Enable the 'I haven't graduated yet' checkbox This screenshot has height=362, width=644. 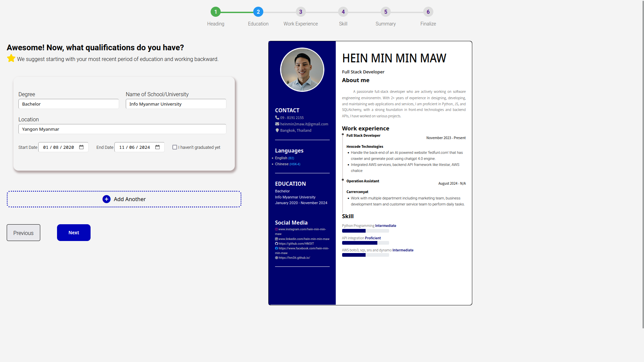click(x=175, y=147)
